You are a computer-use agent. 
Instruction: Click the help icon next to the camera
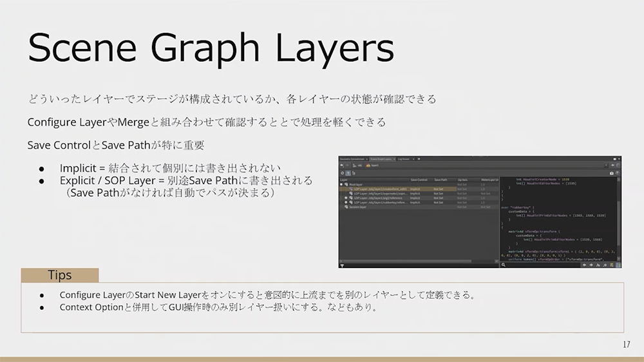coord(618,173)
